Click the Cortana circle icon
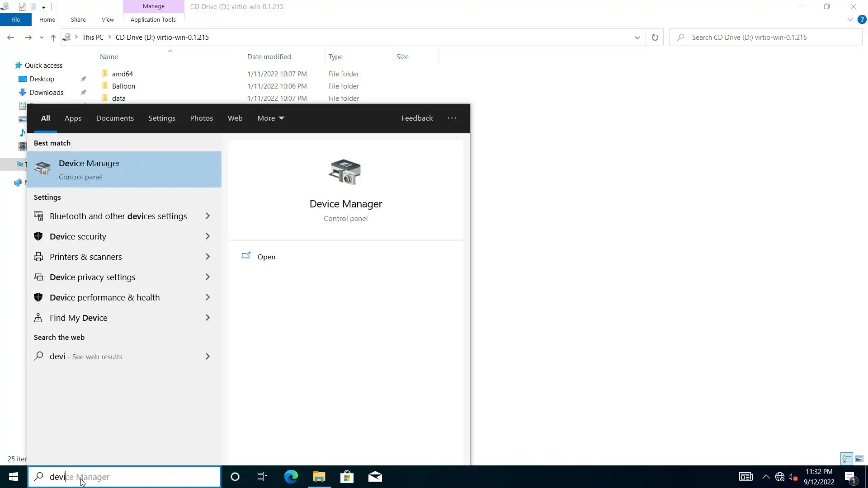The image size is (868, 488). pyautogui.click(x=235, y=477)
